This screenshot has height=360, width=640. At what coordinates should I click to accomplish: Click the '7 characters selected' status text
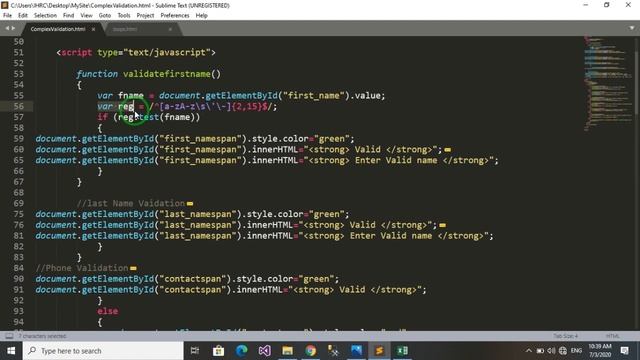(x=42, y=336)
